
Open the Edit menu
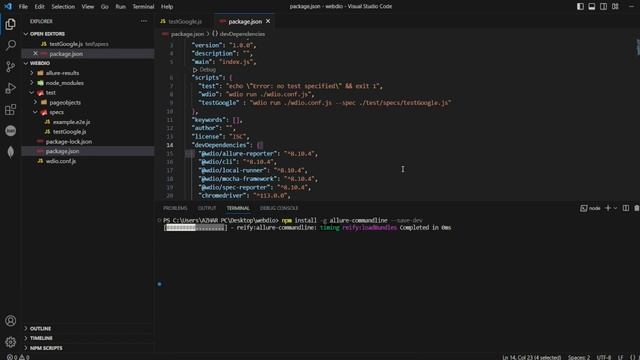(39, 7)
